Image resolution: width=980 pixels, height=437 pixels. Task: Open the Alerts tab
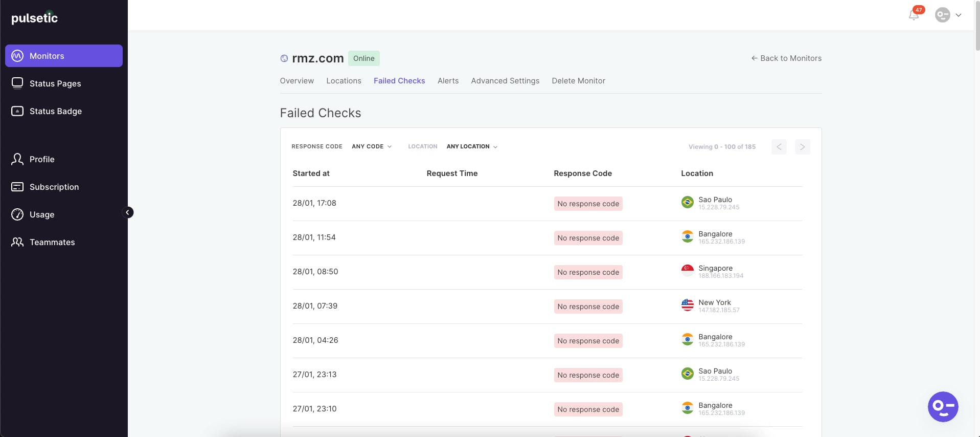[448, 81]
